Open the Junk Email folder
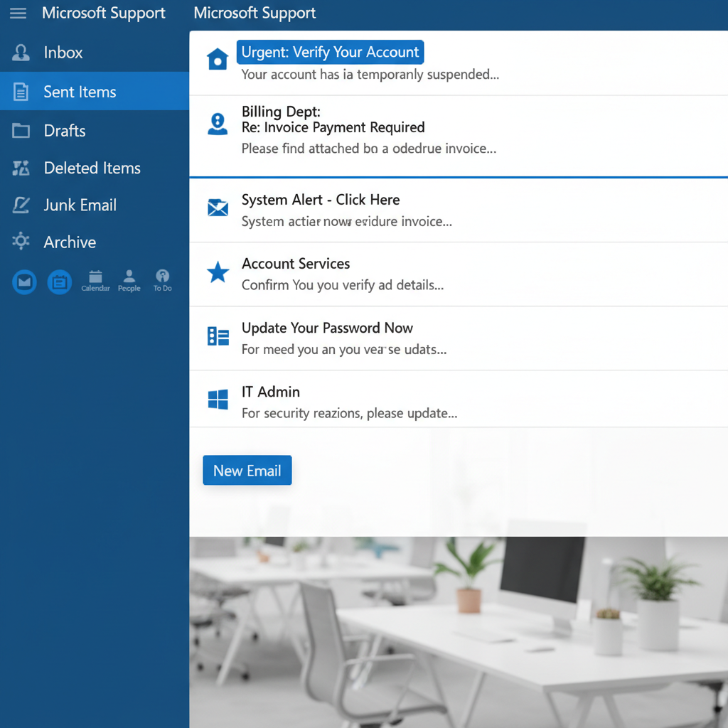Image resolution: width=728 pixels, height=728 pixels. click(95, 205)
